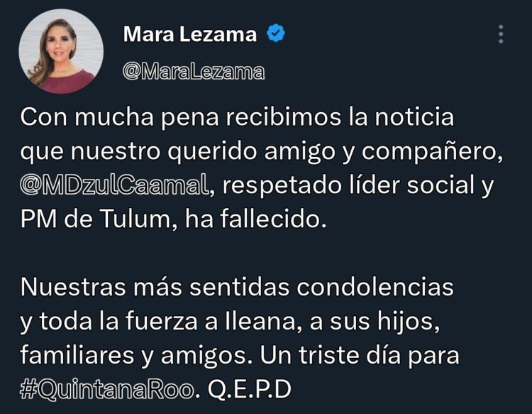Image resolution: width=532 pixels, height=414 pixels.
Task: Click the line 'y toda la fuerza a Ileana'
Action: [x=230, y=321]
